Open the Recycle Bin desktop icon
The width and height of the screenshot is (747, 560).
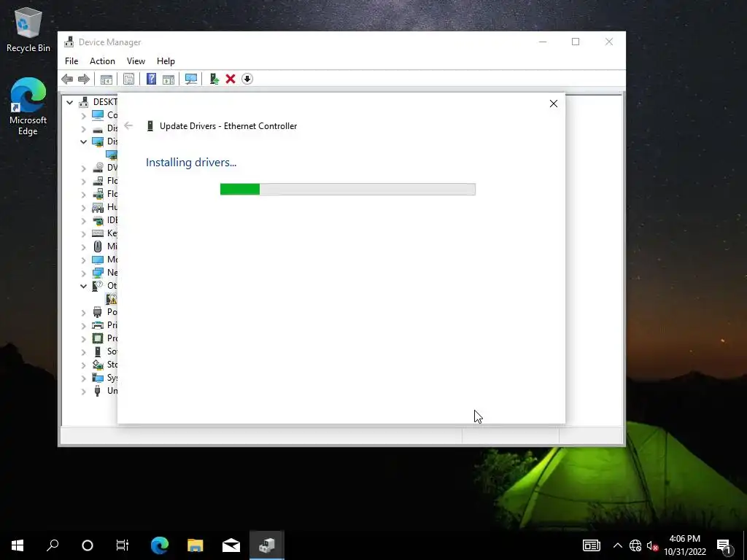tap(28, 29)
